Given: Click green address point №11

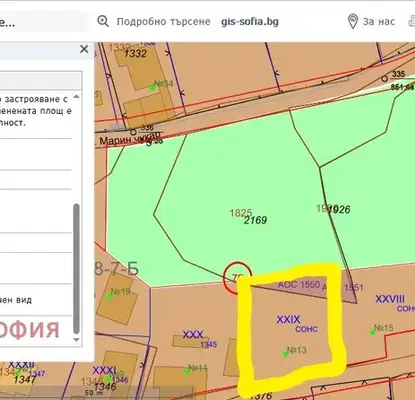Looking at the screenshot, I should [187, 372].
